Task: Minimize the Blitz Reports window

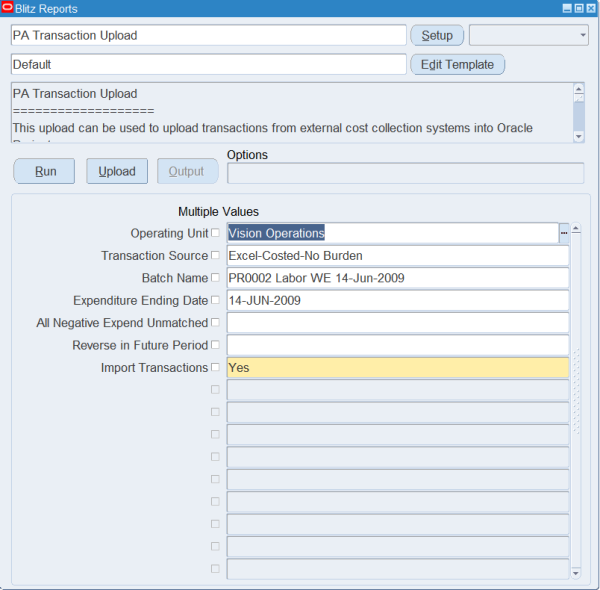Action: pos(567,8)
